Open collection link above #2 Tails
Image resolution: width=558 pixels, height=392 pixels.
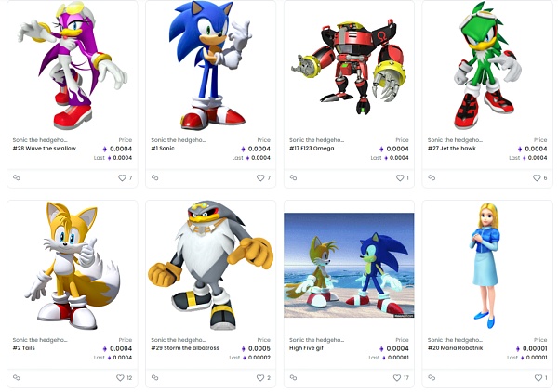(x=40, y=340)
